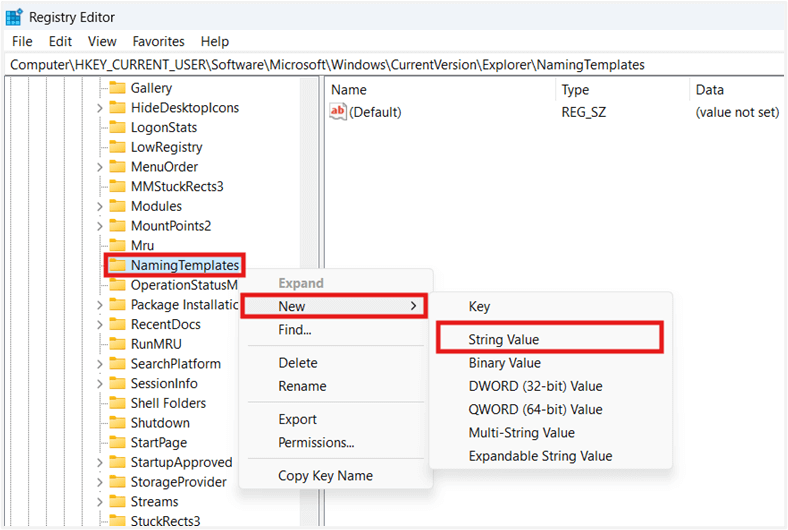Click the SessionInfo folder icon
788x530 pixels.
pyautogui.click(x=117, y=383)
